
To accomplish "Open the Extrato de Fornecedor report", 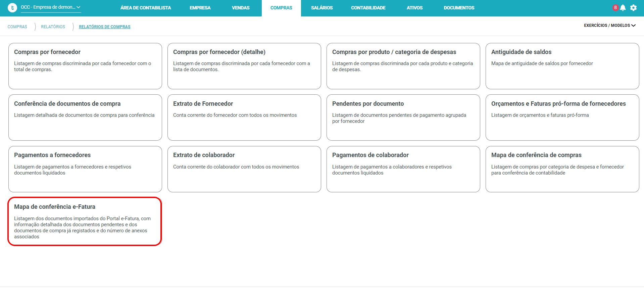I will pyautogui.click(x=244, y=117).
